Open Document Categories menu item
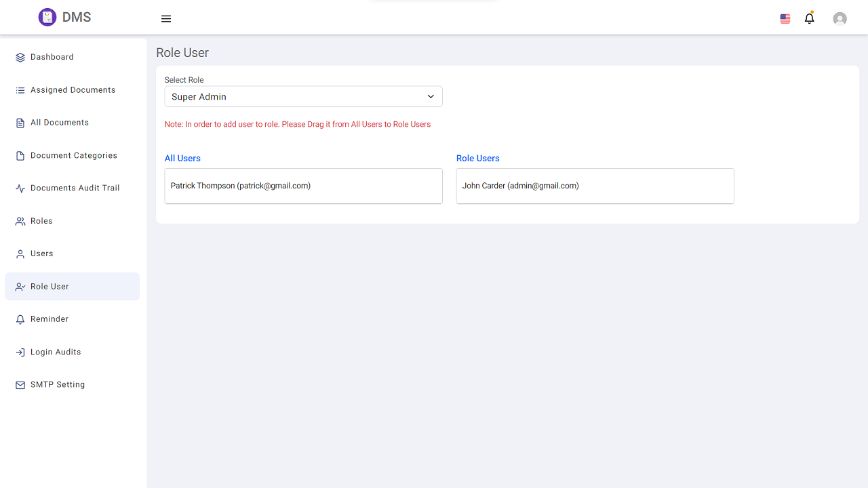This screenshot has width=868, height=488. coord(73,156)
